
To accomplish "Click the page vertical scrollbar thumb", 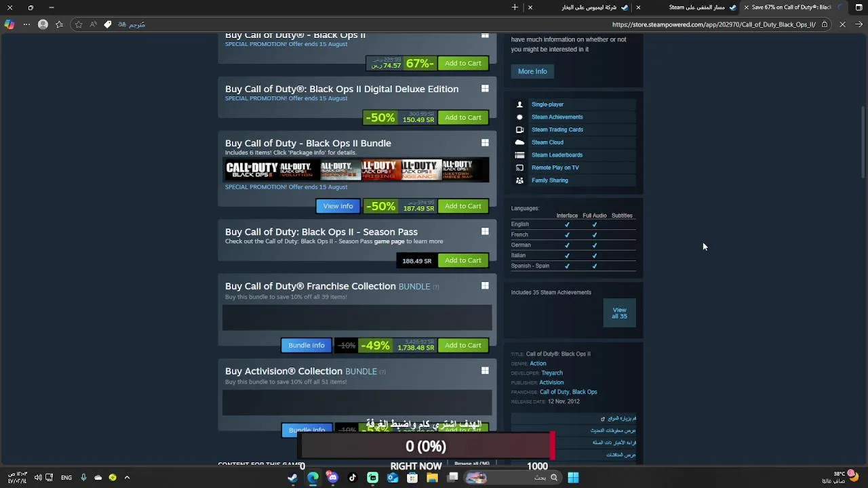I will click(x=863, y=142).
